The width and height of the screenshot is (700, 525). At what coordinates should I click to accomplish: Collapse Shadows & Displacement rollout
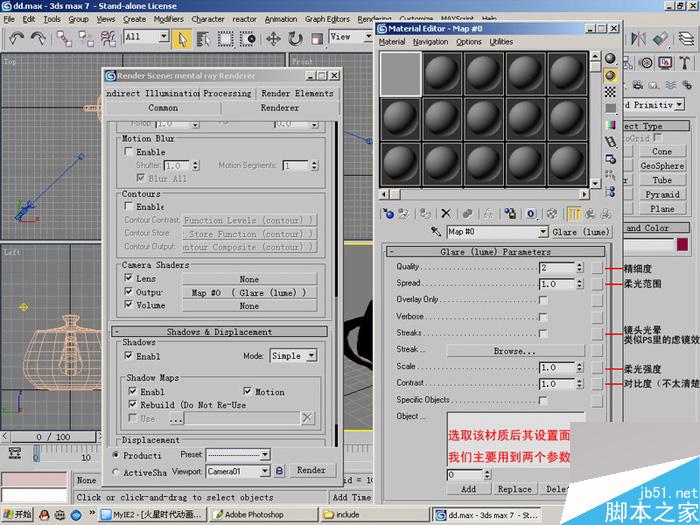(x=219, y=332)
